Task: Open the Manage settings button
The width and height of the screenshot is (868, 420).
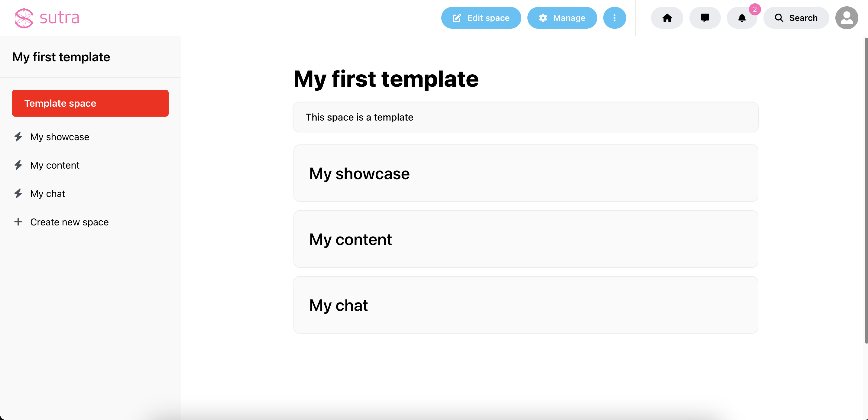Action: [562, 18]
